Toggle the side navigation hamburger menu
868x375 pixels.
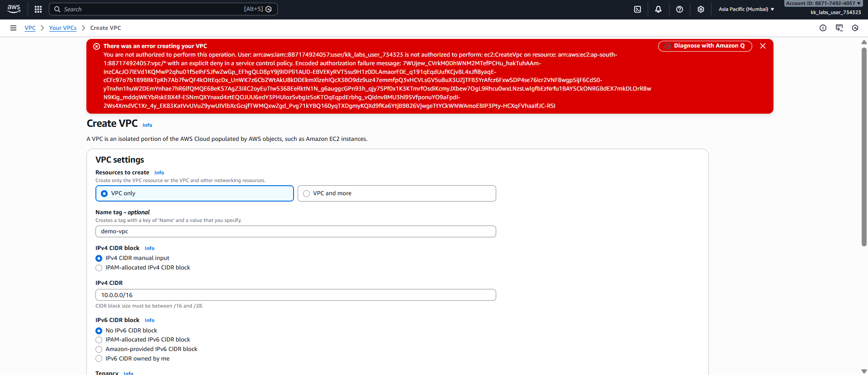tap(14, 28)
